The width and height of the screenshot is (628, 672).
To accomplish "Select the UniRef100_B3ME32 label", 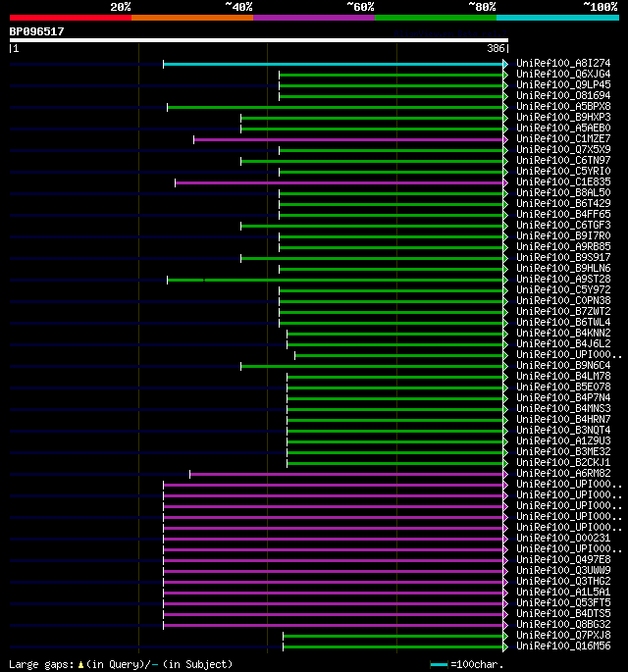I will (563, 451).
